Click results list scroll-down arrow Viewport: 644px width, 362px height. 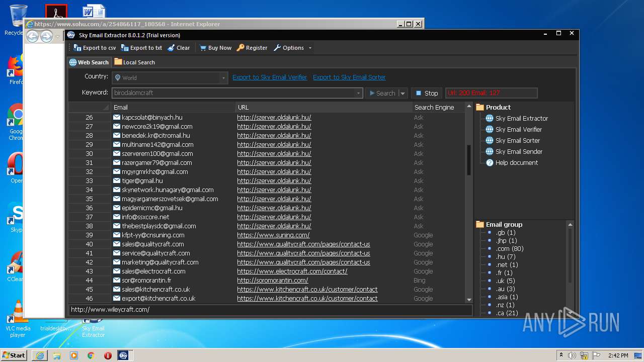(469, 300)
